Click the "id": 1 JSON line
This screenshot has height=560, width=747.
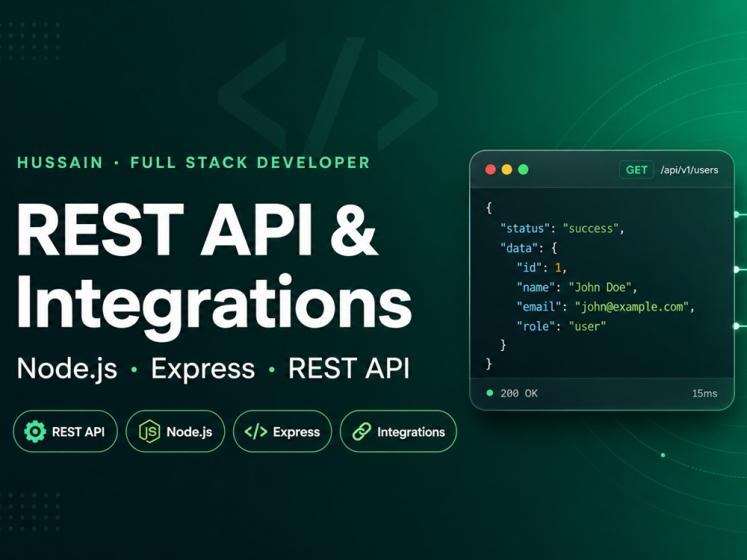point(542,267)
